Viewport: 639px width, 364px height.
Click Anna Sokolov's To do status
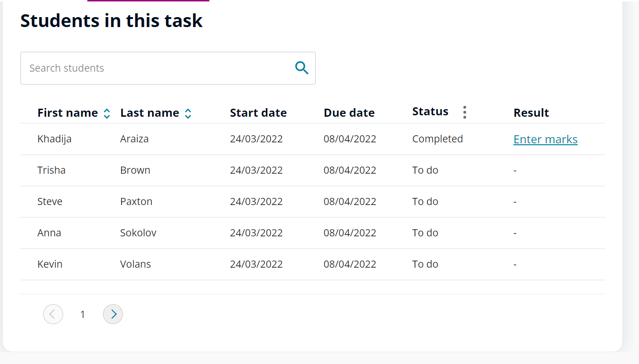[425, 233]
